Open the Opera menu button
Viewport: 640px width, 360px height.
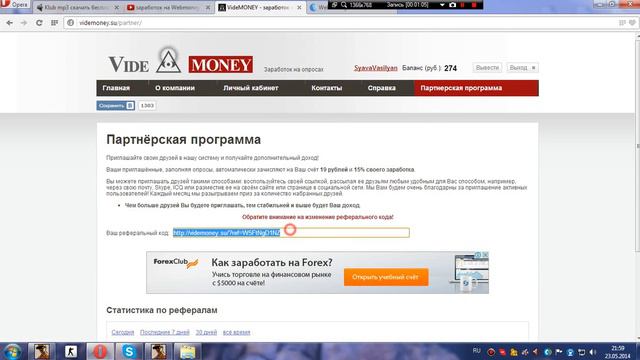(x=14, y=5)
